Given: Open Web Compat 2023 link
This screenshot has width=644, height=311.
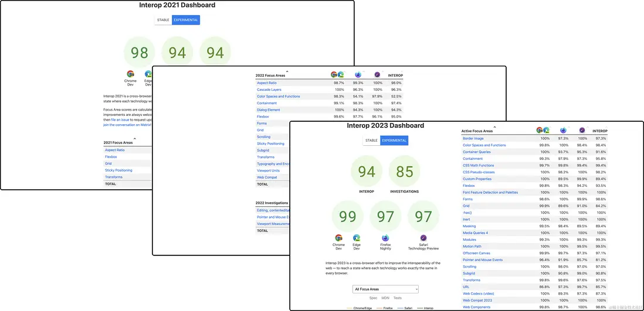Looking at the screenshot, I should [x=478, y=300].
